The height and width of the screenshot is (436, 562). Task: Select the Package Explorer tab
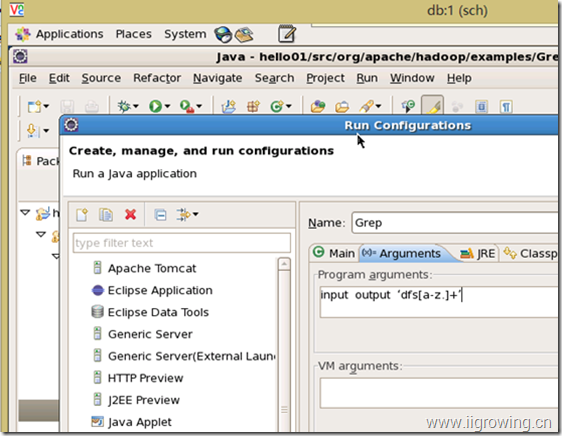click(x=40, y=161)
